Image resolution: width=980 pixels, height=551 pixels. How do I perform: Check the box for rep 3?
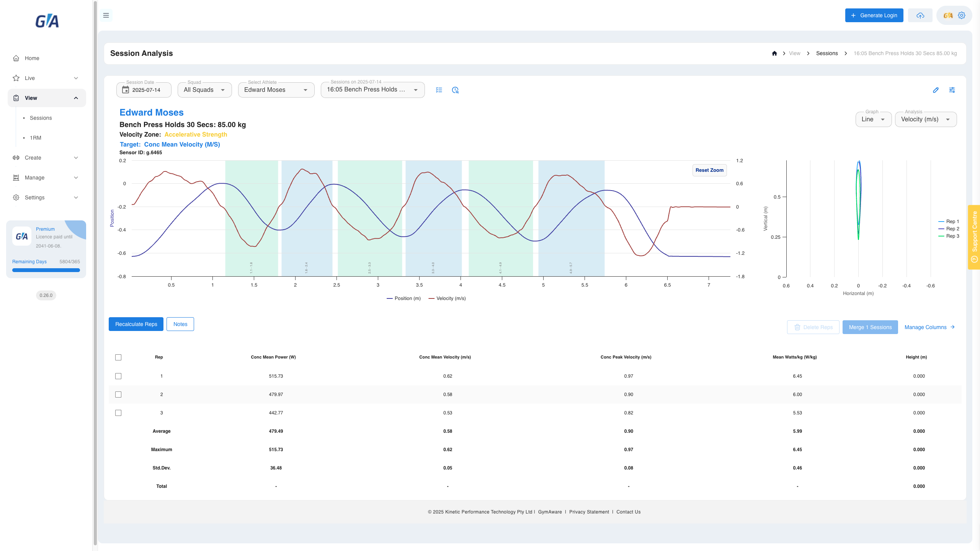tap(118, 413)
